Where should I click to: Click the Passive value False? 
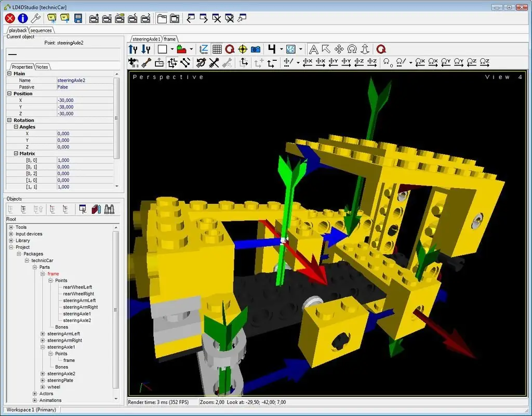[x=85, y=87]
